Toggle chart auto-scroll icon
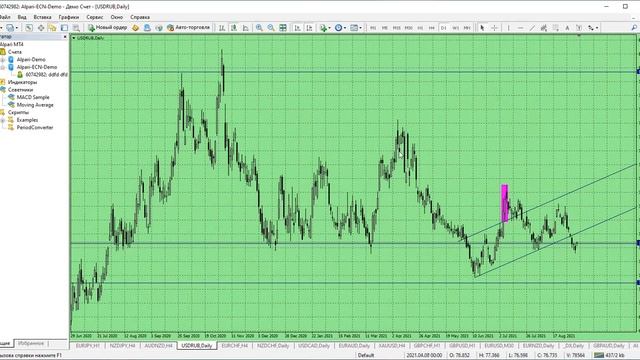Image resolution: width=640 pixels, height=360 pixels. coord(298,28)
